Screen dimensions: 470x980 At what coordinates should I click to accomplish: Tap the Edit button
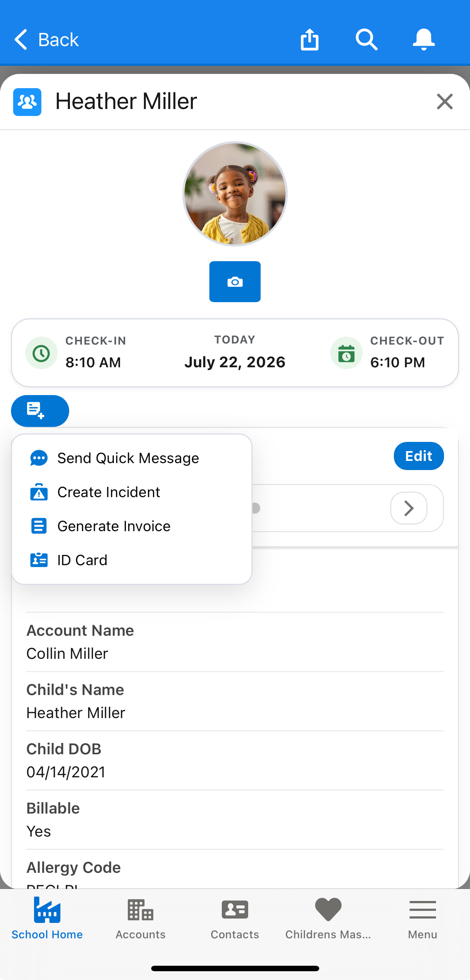[419, 456]
